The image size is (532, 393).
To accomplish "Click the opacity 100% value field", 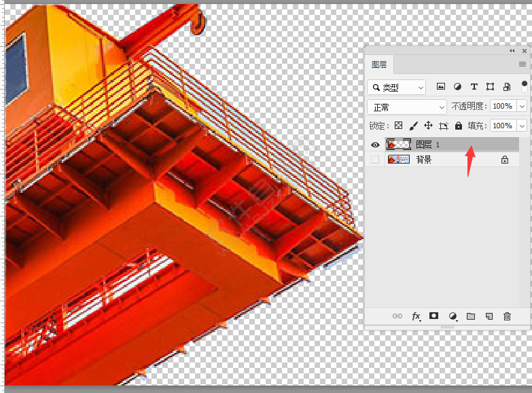I will pos(503,106).
